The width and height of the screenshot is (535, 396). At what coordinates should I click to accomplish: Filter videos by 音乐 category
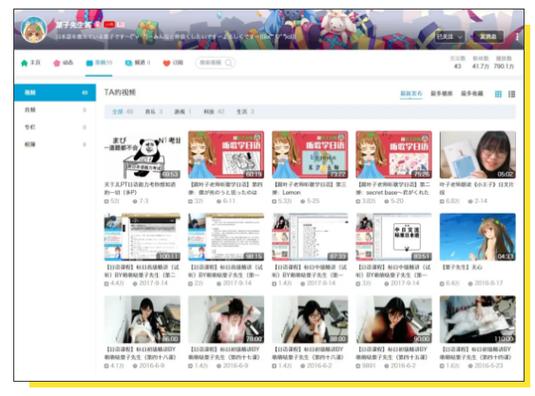pos(154,112)
